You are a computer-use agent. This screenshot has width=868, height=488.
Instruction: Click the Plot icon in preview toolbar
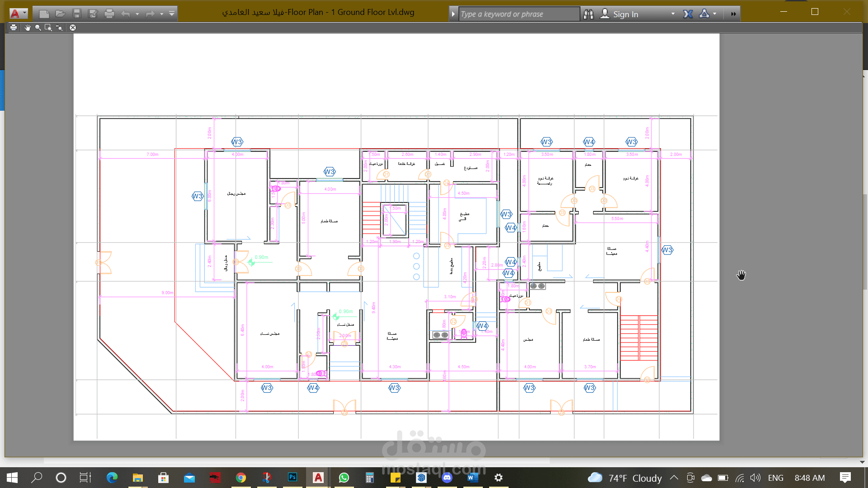point(14,28)
